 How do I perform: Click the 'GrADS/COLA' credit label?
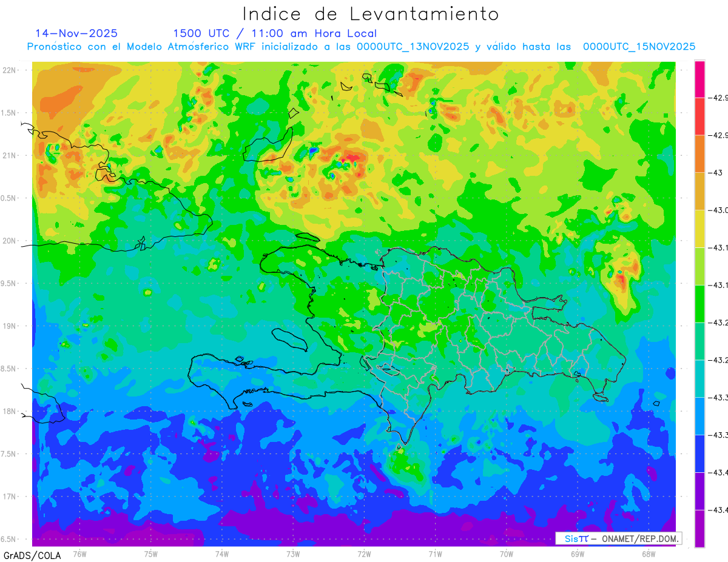point(32,555)
